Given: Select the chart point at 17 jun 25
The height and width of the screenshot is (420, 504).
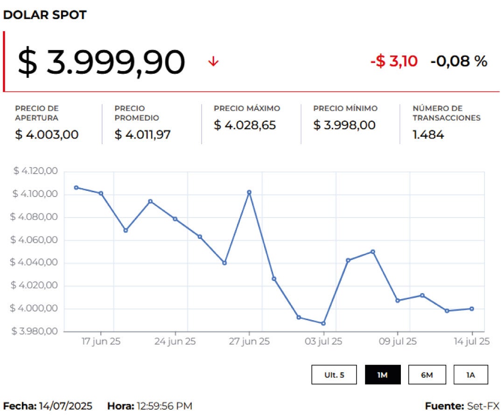Looking at the screenshot, I should 101,193.
